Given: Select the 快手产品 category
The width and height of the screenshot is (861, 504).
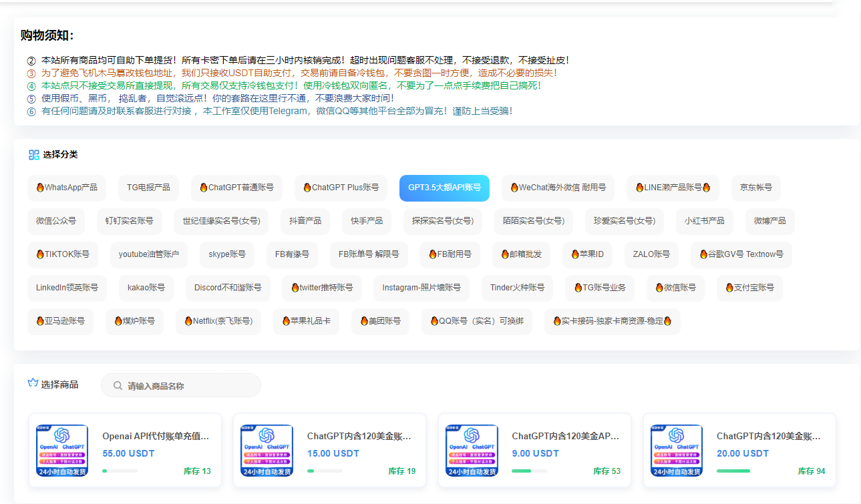Looking at the screenshot, I should [367, 222].
